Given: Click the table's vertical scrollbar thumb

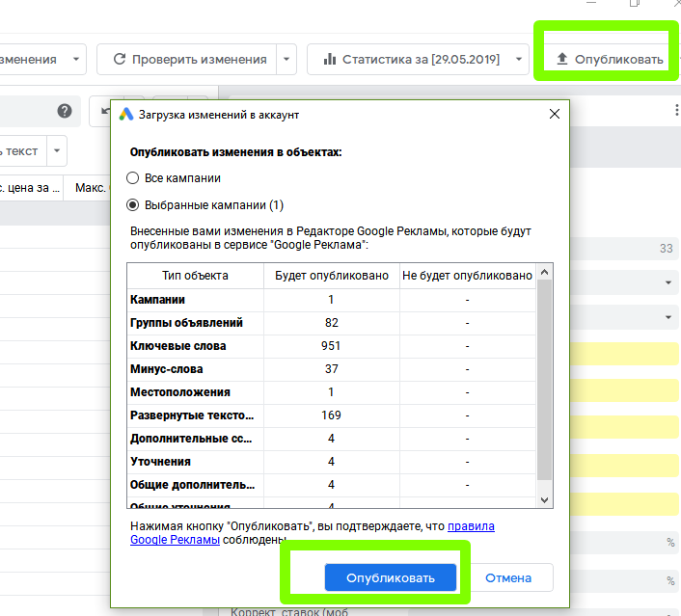Looking at the screenshot, I should [544, 380].
